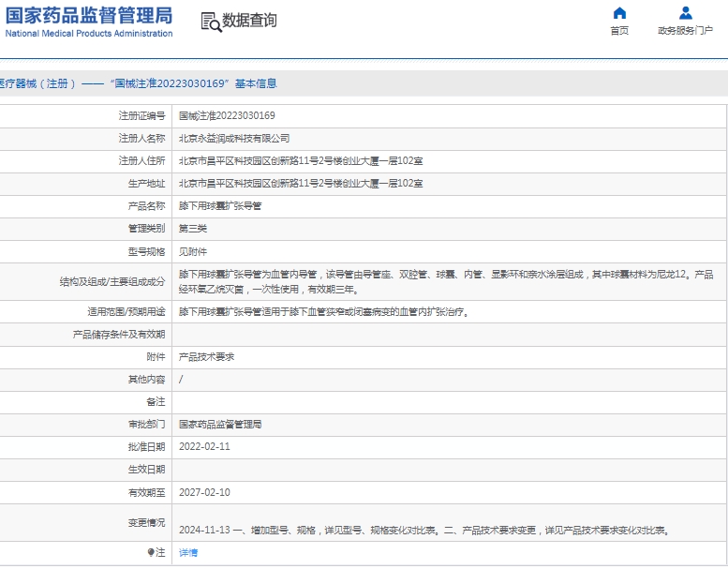Image resolution: width=728 pixels, height=569 pixels.
Task: Click the 结构及组成 description text
Action: click(446, 282)
